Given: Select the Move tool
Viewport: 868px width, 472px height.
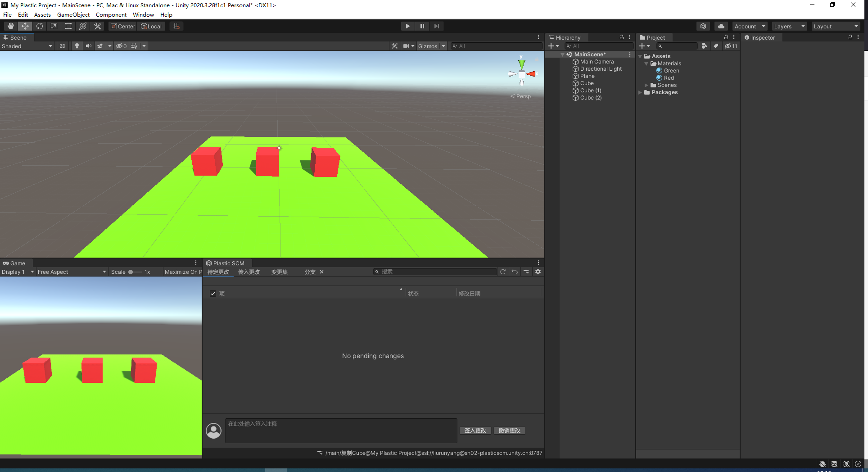Looking at the screenshot, I should pyautogui.click(x=25, y=26).
